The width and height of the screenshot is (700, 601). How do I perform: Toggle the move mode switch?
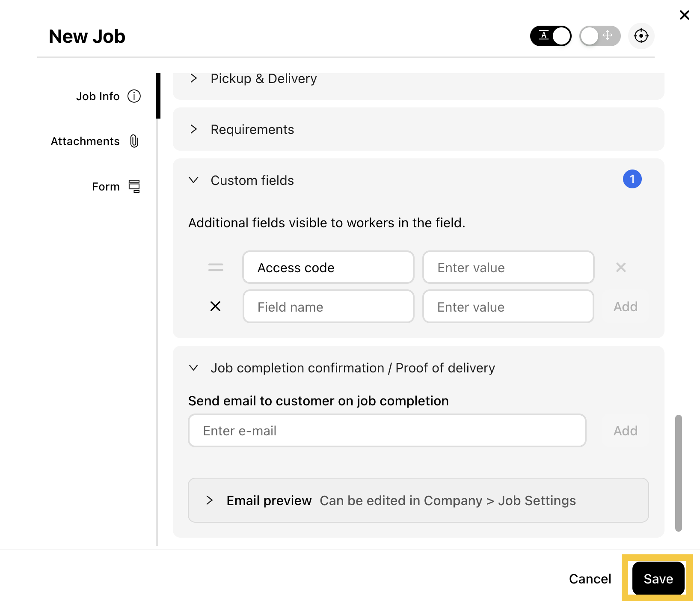pyautogui.click(x=600, y=36)
